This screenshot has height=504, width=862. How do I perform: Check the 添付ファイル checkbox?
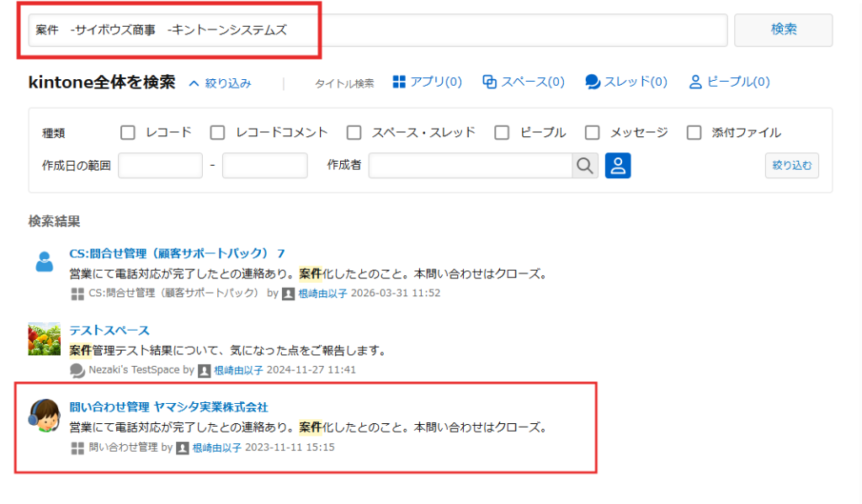coord(694,132)
